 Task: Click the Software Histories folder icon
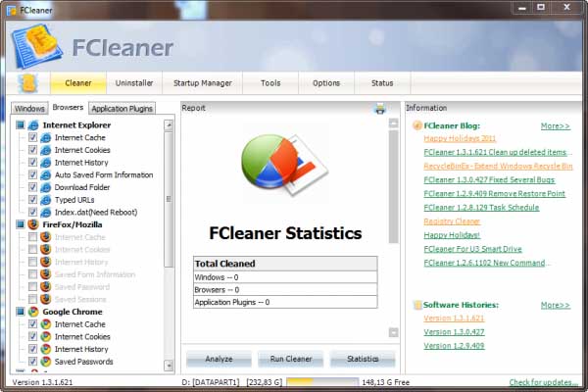pyautogui.click(x=416, y=305)
